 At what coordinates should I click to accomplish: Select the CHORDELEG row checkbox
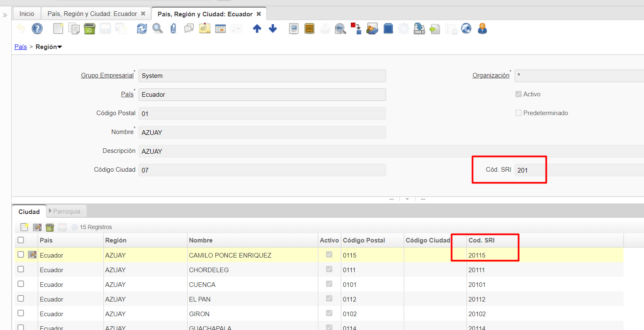[21, 269]
